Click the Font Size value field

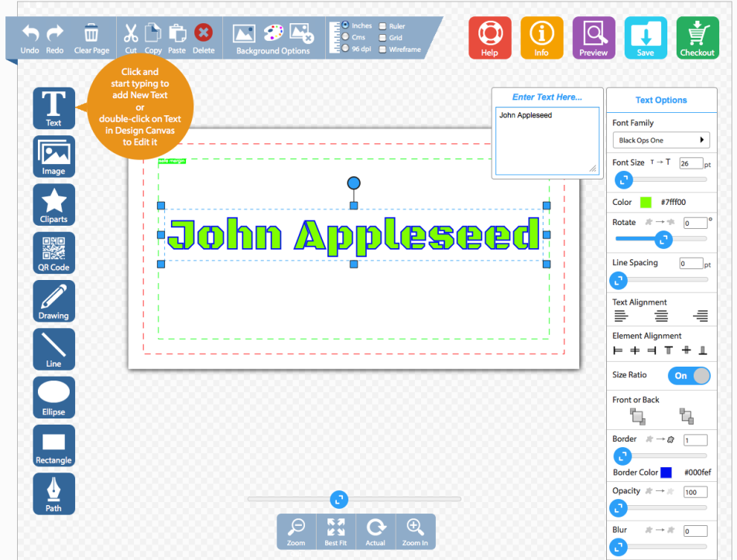point(691,163)
